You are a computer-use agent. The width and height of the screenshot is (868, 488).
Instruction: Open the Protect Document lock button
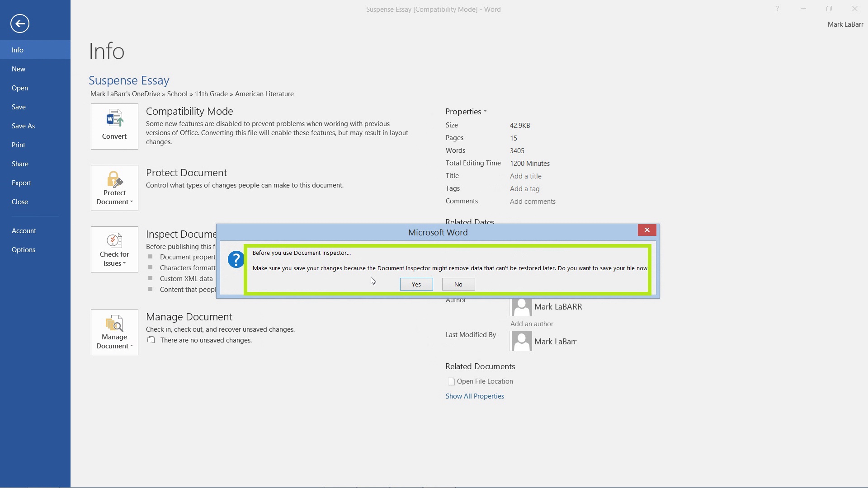click(114, 188)
